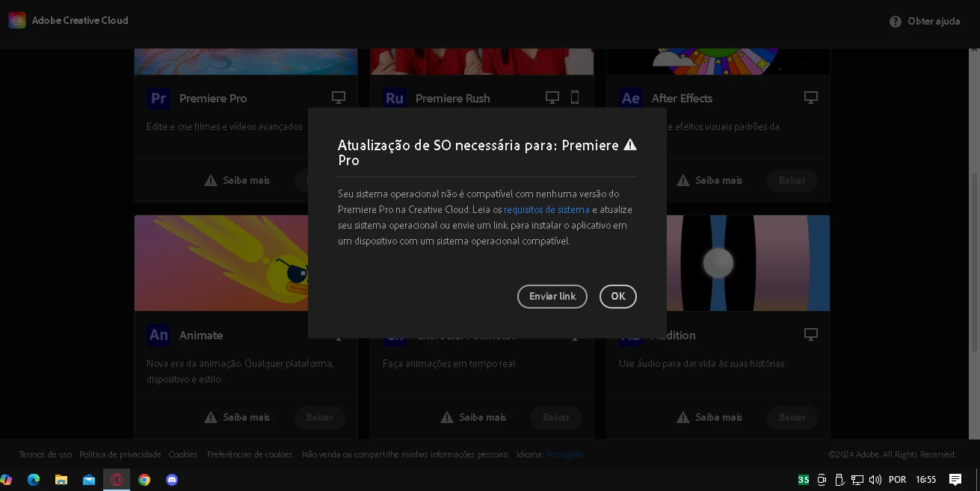This screenshot has height=491, width=980.
Task: Select After Effects card title text
Action: click(682, 99)
